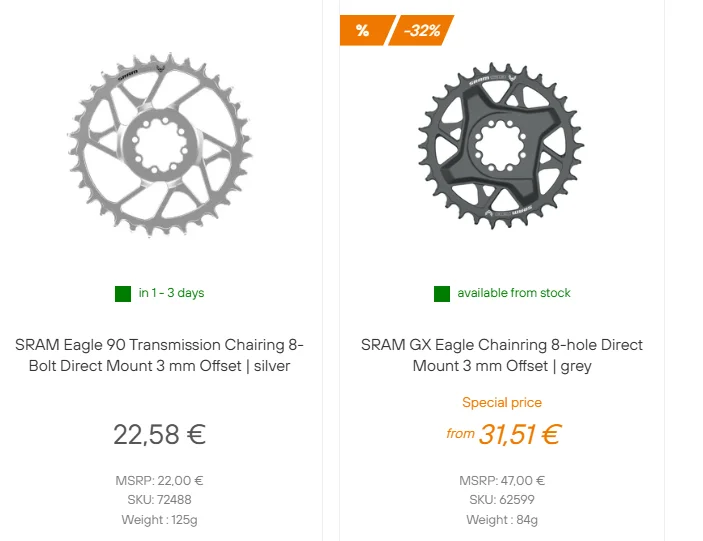Click Weight: 84g text
703x541 pixels.
pyautogui.click(x=502, y=520)
